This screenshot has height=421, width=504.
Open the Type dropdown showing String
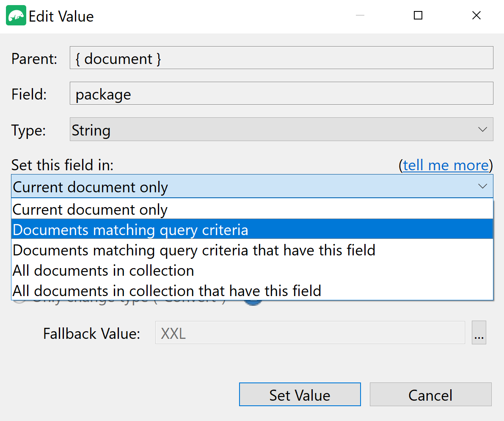pyautogui.click(x=281, y=129)
